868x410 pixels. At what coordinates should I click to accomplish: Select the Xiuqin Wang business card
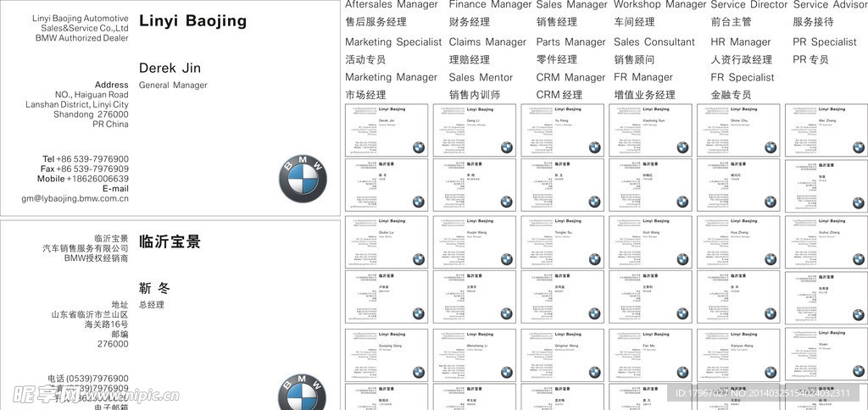pos(475,242)
